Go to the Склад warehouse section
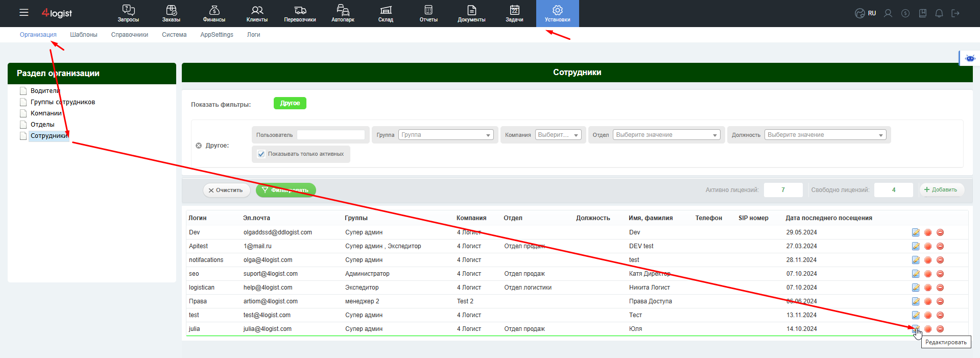 coord(386,13)
